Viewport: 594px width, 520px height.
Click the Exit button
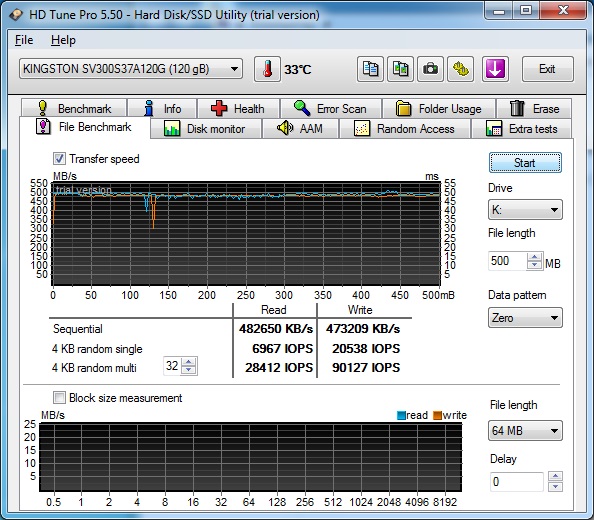pos(547,69)
